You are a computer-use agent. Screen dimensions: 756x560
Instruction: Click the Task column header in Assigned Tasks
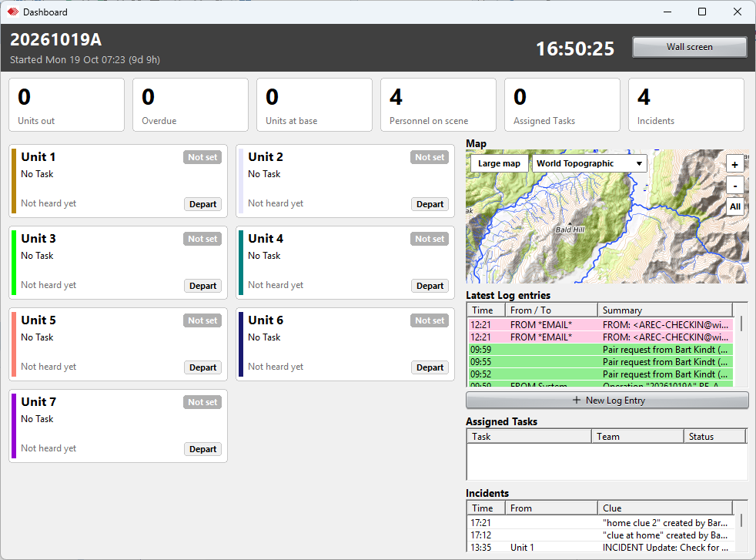pos(529,437)
